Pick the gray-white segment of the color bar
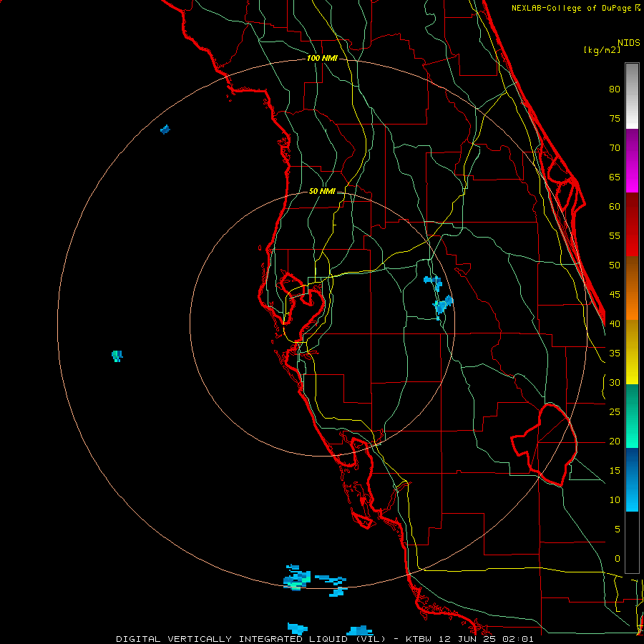644x644 pixels. (632, 96)
